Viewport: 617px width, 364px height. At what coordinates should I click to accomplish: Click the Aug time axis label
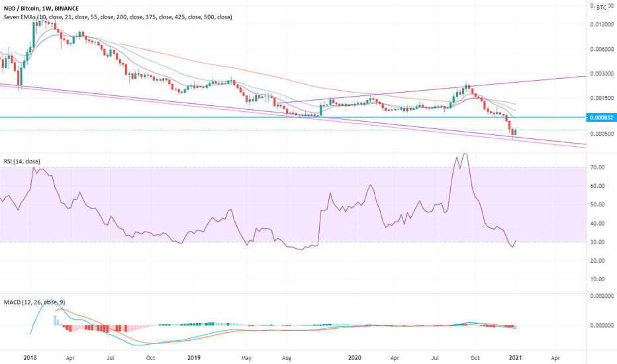[x=287, y=358]
